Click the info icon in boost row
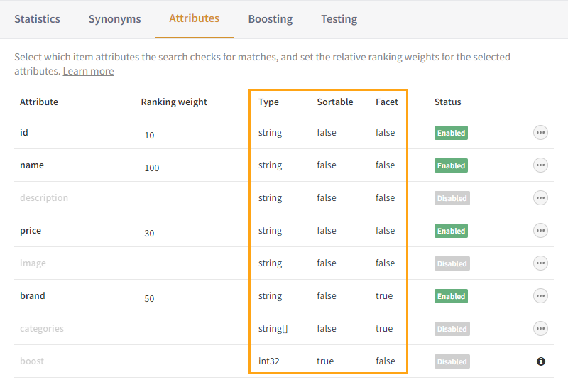The height and width of the screenshot is (392, 568). point(540,361)
